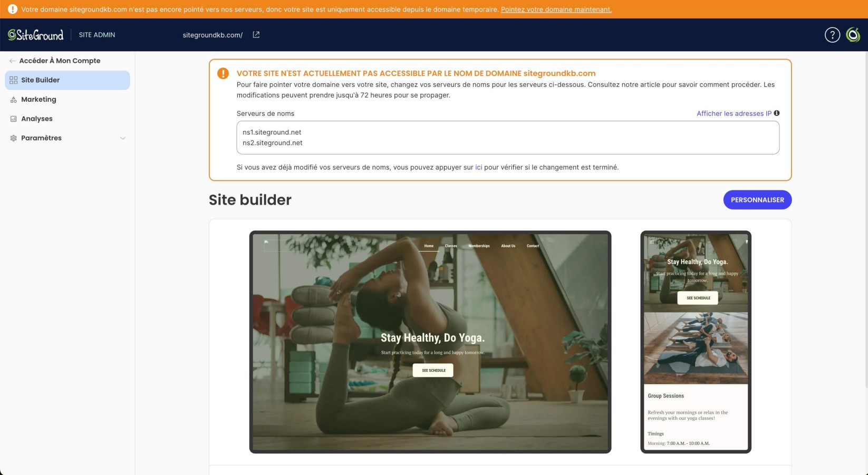The image size is (868, 475).
Task: Click the alert icon in domain notice box
Action: tap(223, 73)
